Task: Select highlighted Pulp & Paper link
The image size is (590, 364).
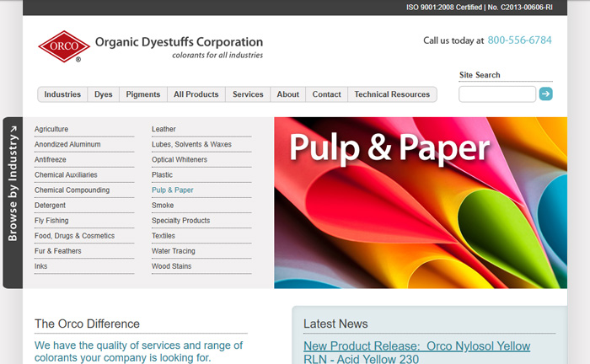Action: pos(173,190)
